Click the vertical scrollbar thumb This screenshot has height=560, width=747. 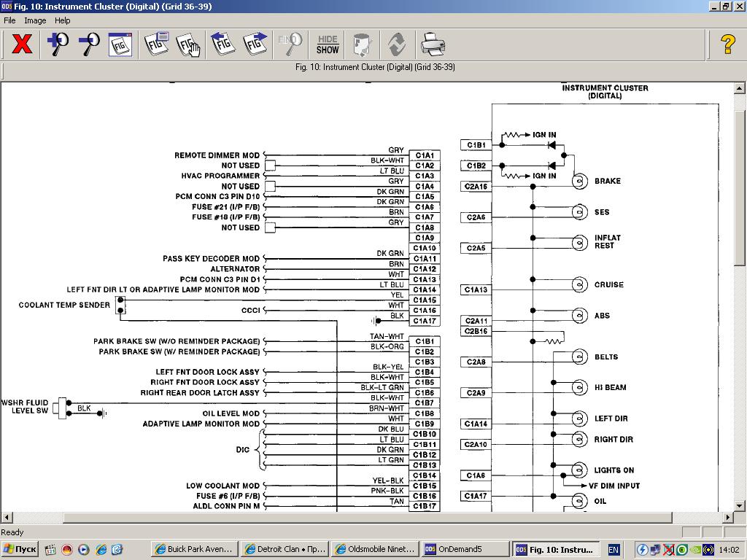[740, 188]
